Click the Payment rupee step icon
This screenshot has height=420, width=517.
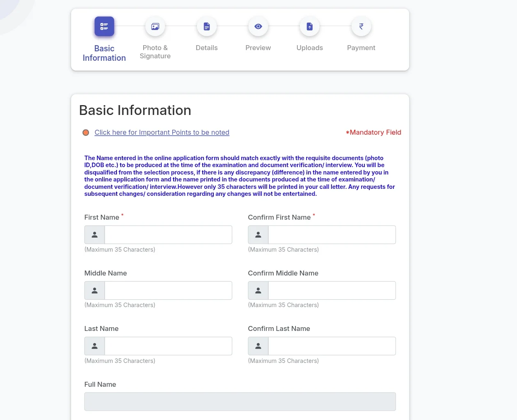click(361, 26)
